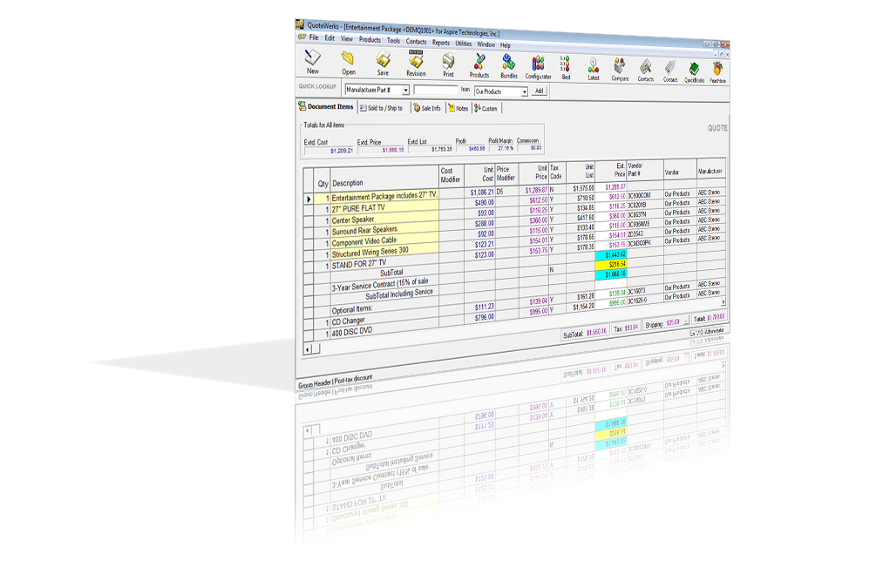The image size is (883, 588).
Task: Open the Utilities menu
Action: 464,44
